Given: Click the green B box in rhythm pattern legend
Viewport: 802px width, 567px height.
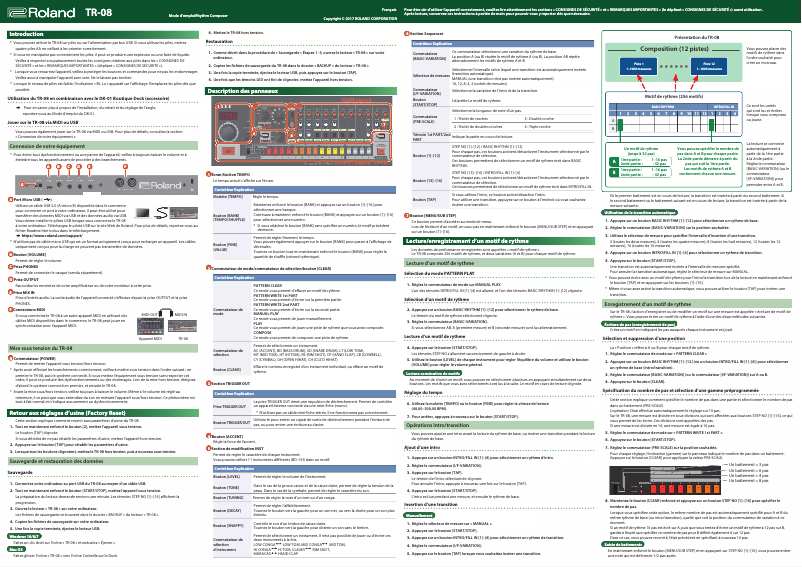Looking at the screenshot, I should pos(614,172).
